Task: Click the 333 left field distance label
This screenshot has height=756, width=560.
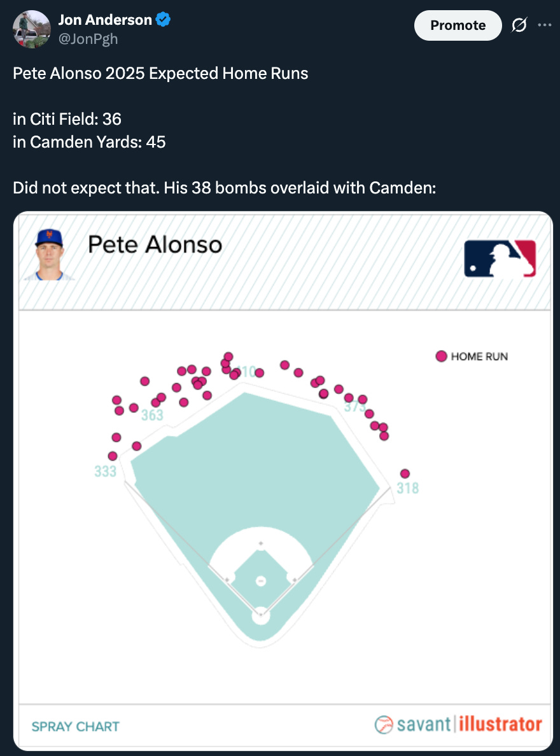Action: pyautogui.click(x=105, y=471)
